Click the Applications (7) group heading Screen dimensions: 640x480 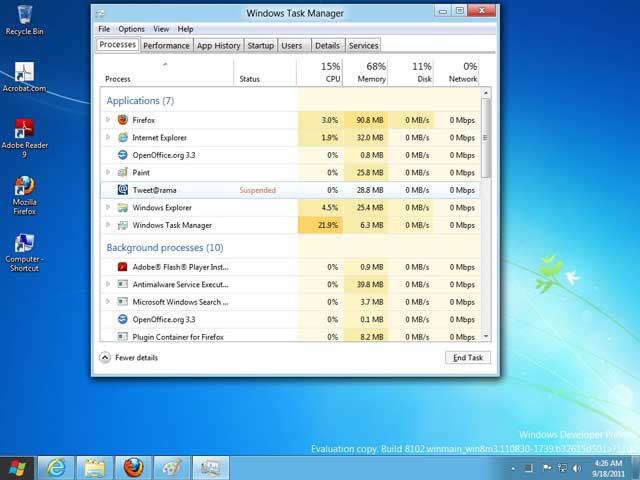(x=140, y=100)
